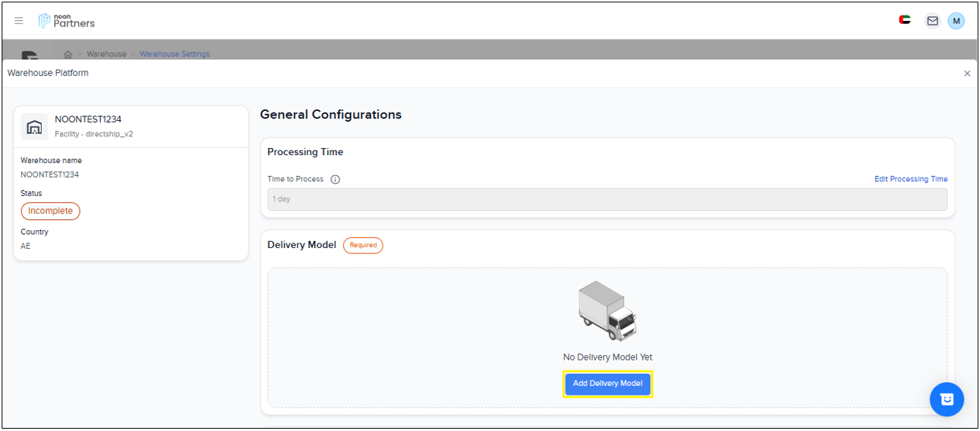This screenshot has height=431, width=980.
Task: Click the warehouse facility icon
Action: point(34,126)
